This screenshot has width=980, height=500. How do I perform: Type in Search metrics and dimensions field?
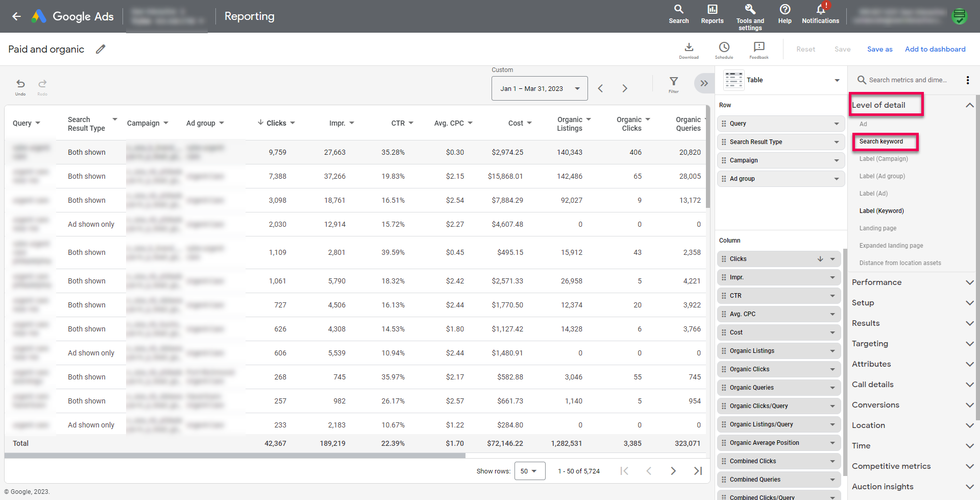point(908,80)
